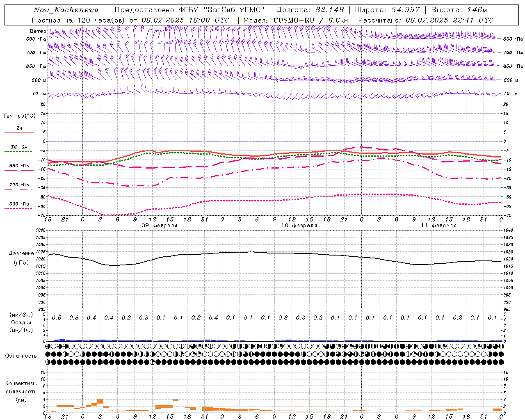This screenshot has width=525, height=420.
Task: Click the tallest orange convective cloud bar
Action: pos(100,401)
